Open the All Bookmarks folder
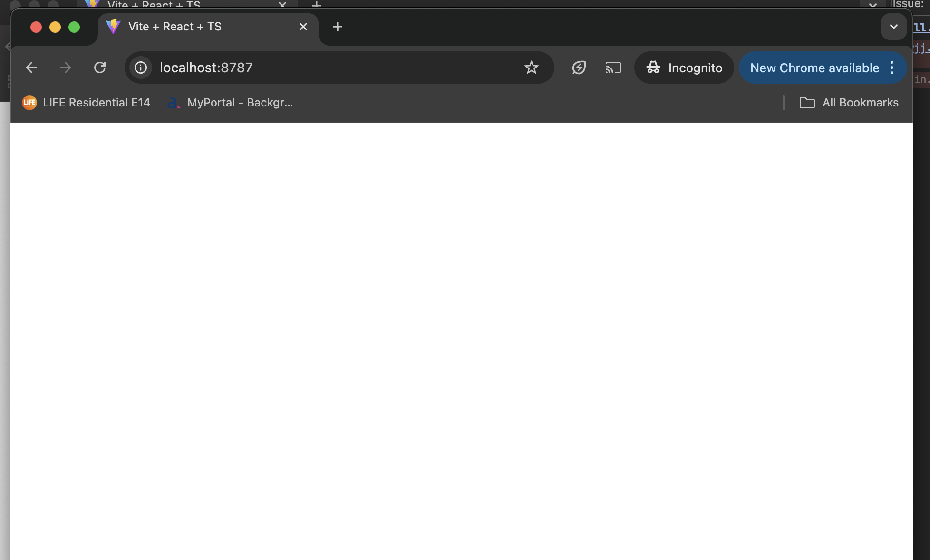This screenshot has height=560, width=930. tap(849, 103)
